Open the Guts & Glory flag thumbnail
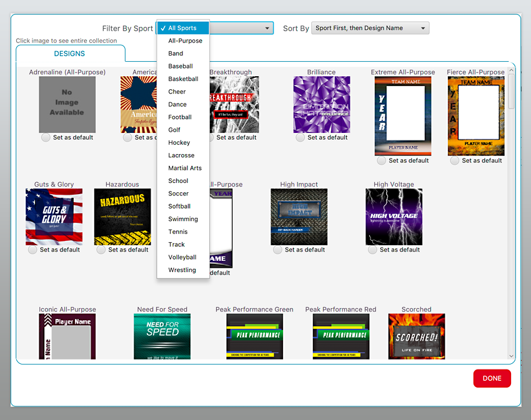The image size is (531, 420). [54, 217]
